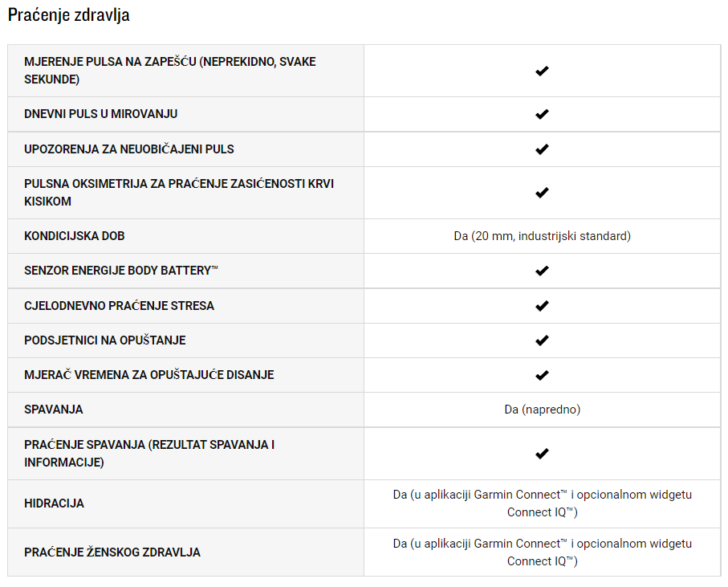Click the Senzor energije Body Battery checkmark
Viewport: 728px width, 587px height.
(x=542, y=271)
